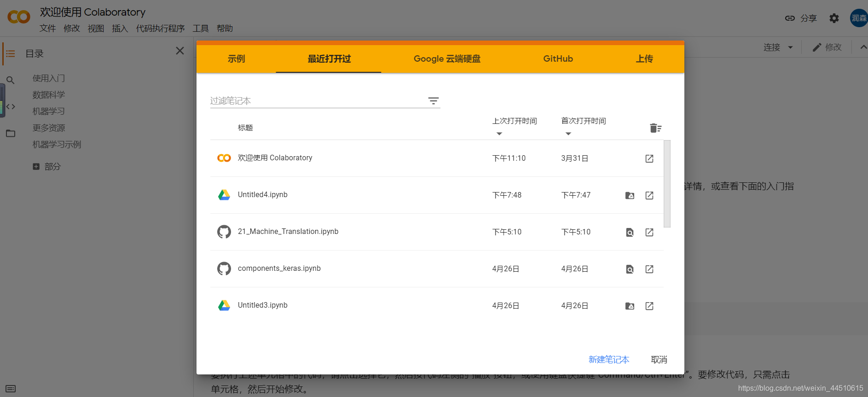This screenshot has width=868, height=397.
Task: Click Drive icon beside Untitled4.ipynb
Action: click(x=224, y=195)
